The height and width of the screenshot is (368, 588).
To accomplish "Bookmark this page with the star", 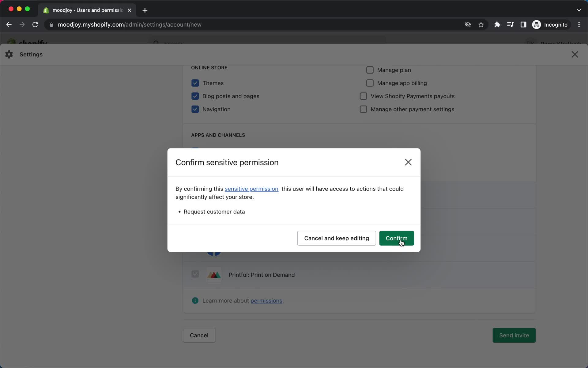I will coord(481,25).
